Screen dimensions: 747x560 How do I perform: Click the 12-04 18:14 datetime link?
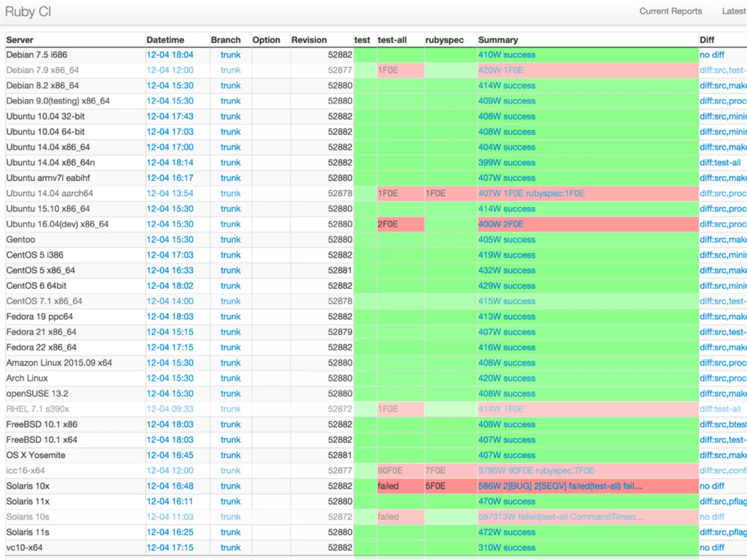pyautogui.click(x=170, y=163)
